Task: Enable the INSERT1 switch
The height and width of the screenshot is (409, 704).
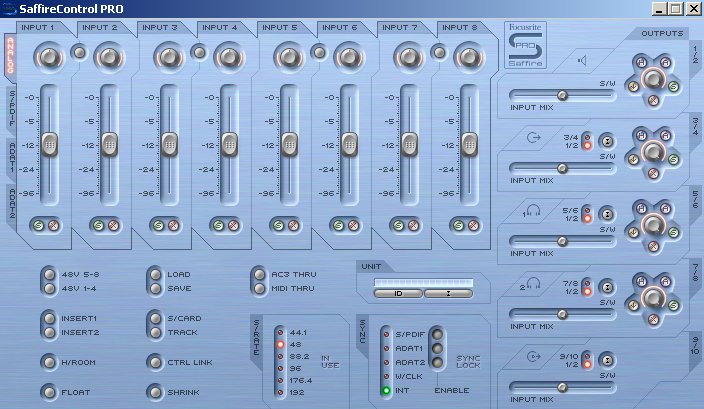Action: click(49, 318)
